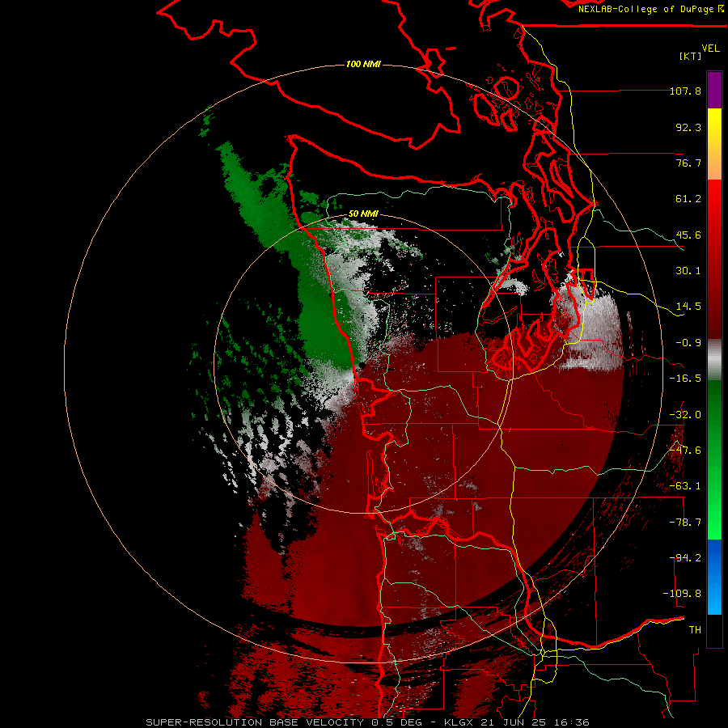728x728 pixels.
Task: Click the black KLGX radar site dot
Action: 362,366
